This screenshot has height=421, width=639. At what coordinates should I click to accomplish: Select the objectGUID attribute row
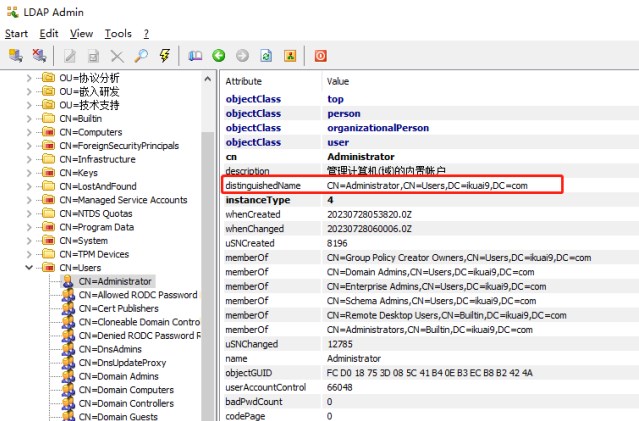[431, 373]
